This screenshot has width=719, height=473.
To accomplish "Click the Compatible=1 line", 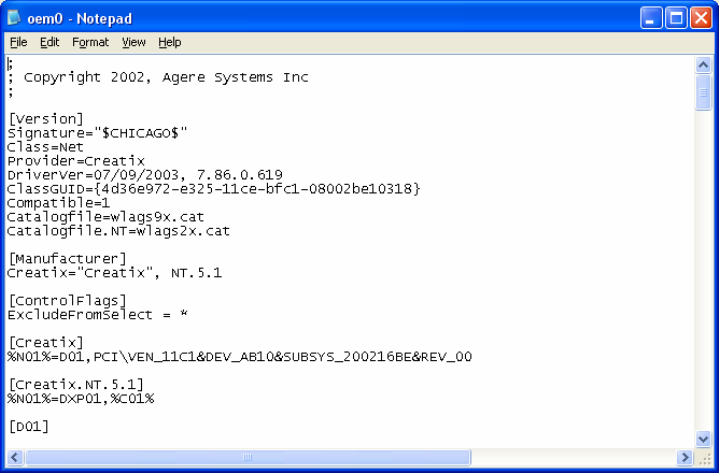I will point(58,203).
